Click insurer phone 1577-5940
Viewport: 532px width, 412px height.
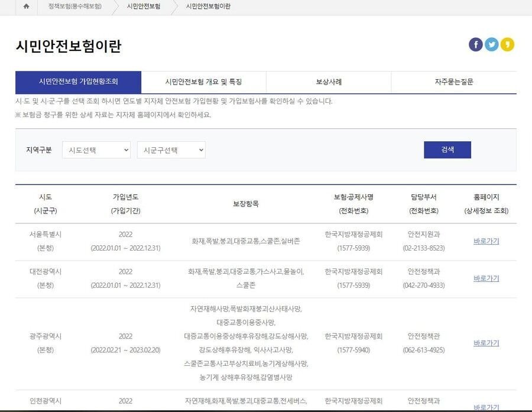click(x=353, y=350)
